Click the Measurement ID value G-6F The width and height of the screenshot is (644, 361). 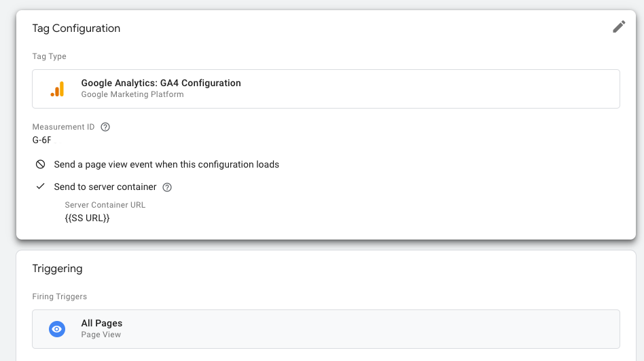[x=42, y=140]
